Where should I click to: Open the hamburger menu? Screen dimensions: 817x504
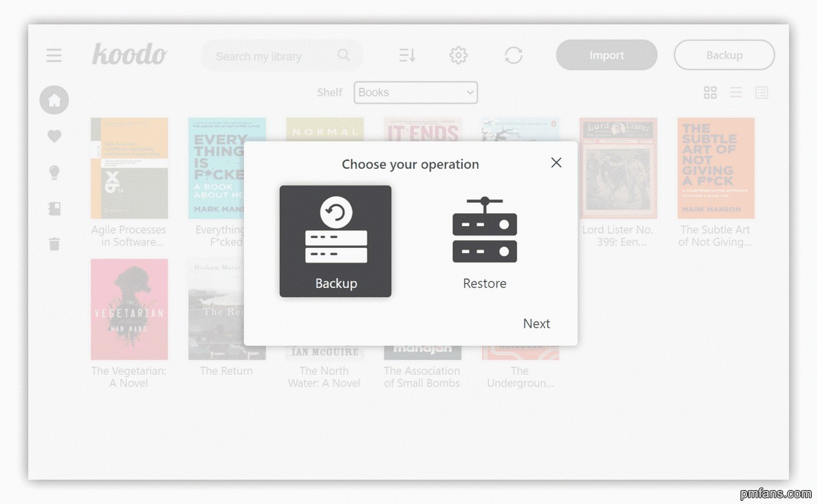coord(54,55)
